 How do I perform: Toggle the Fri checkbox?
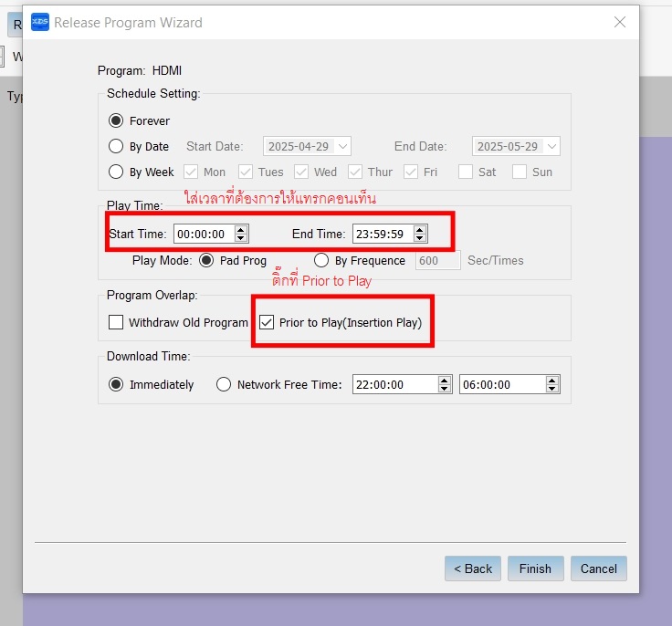point(411,172)
